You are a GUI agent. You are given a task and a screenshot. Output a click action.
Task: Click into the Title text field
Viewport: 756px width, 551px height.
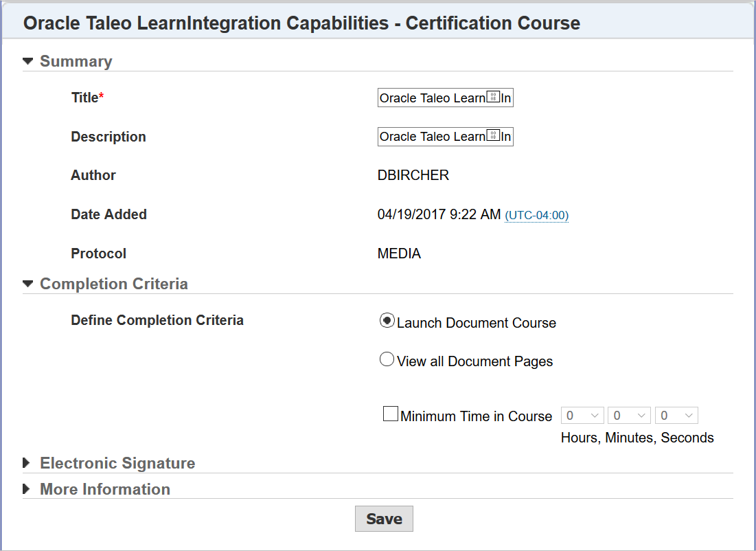(x=445, y=98)
